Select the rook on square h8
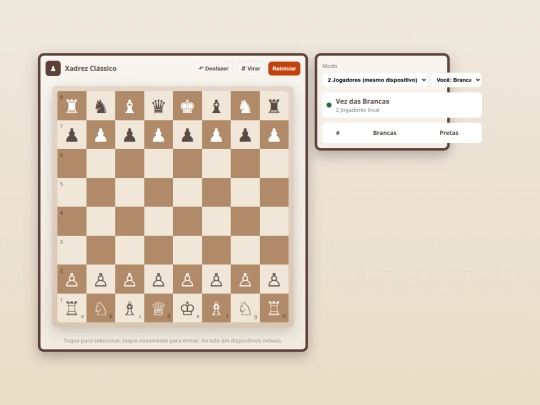This screenshot has height=405, width=540. (x=274, y=106)
